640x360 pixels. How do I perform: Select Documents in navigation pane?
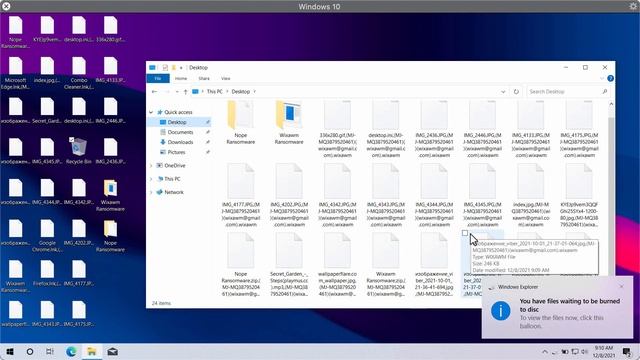point(180,132)
